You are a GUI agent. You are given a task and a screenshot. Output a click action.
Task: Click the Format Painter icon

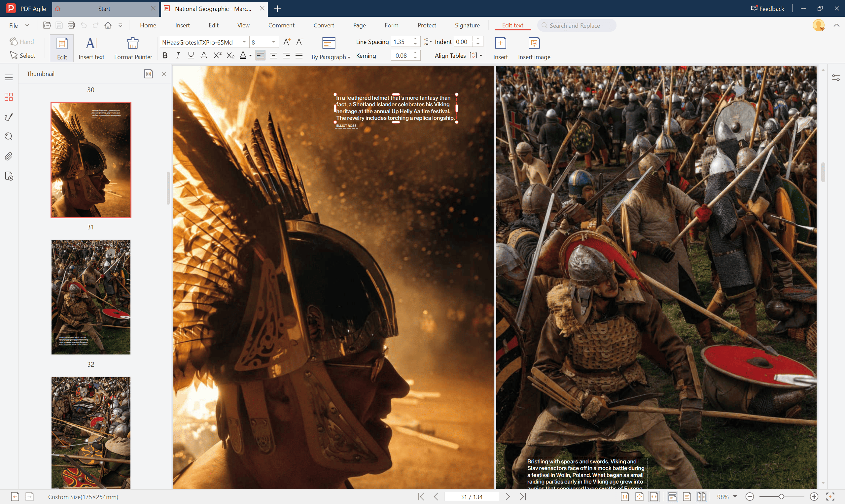point(133,44)
